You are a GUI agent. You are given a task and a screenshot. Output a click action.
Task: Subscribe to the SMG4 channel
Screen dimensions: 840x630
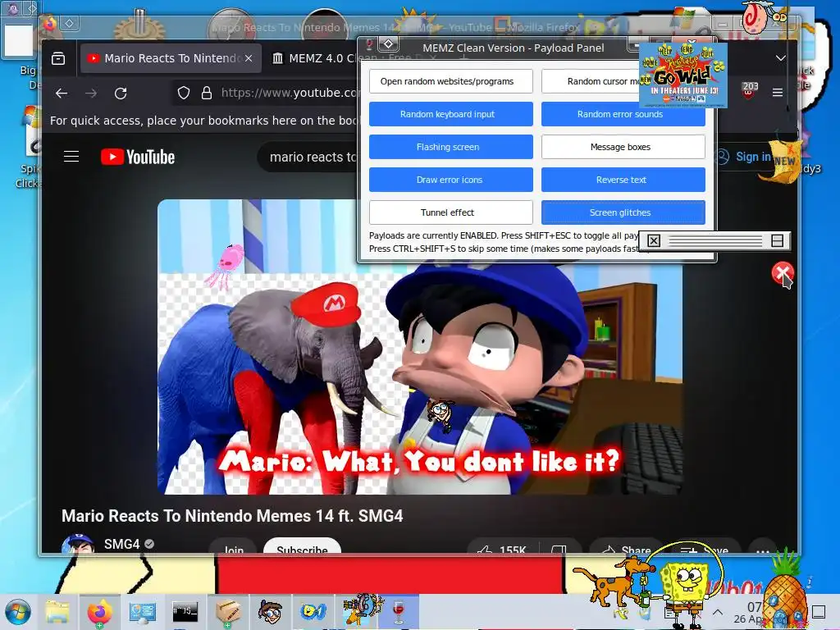302,546
